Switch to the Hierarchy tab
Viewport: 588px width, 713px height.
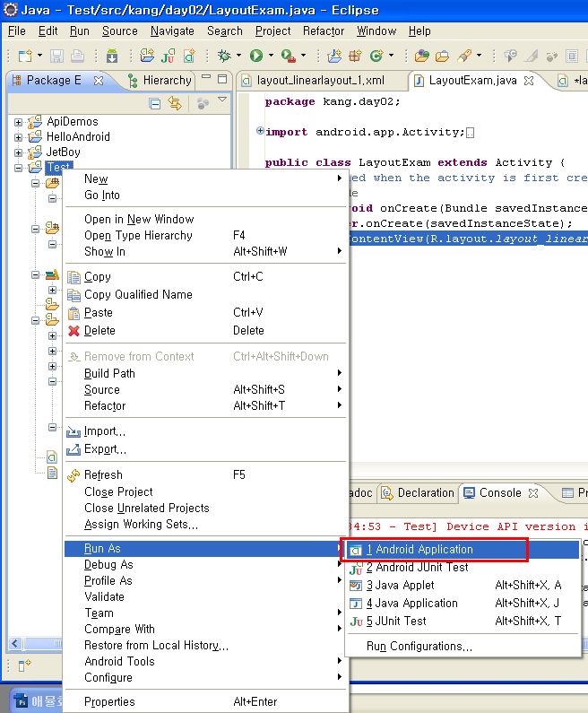click(x=160, y=81)
